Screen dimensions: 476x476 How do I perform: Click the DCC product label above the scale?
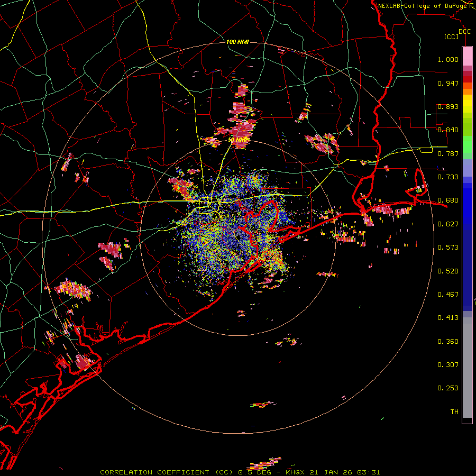464,32
